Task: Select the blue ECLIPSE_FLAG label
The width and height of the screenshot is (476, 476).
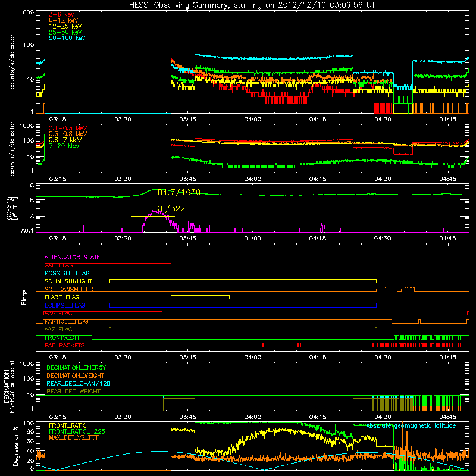Action: click(x=65, y=305)
